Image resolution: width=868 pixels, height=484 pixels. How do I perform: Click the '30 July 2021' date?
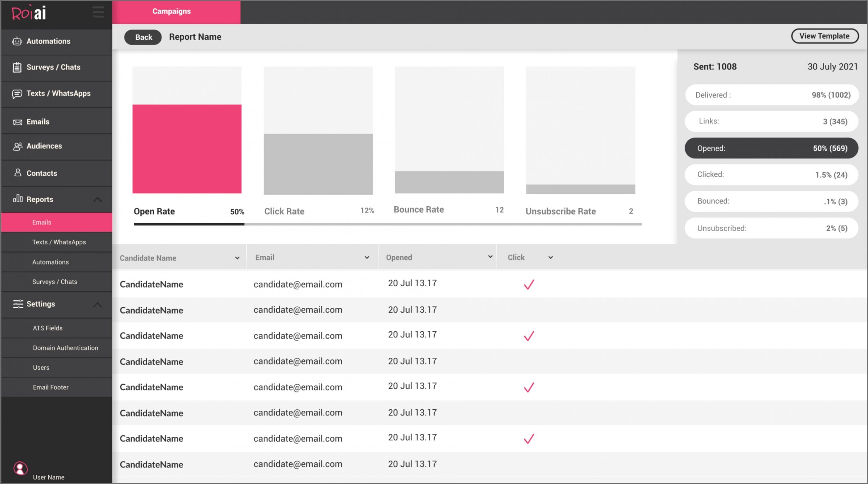point(832,67)
